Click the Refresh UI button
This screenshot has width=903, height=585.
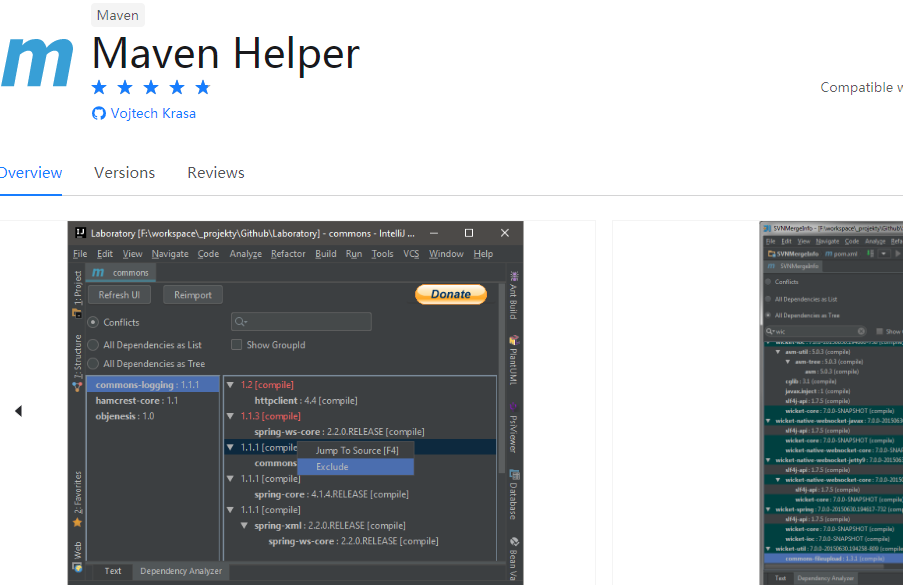pos(119,295)
